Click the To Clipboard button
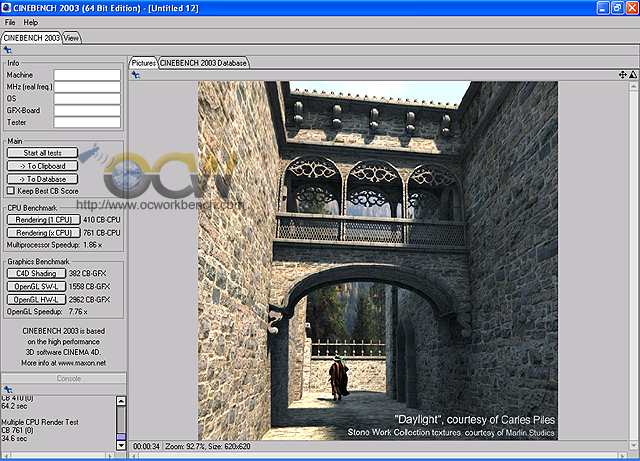The image size is (640, 461). (x=42, y=166)
